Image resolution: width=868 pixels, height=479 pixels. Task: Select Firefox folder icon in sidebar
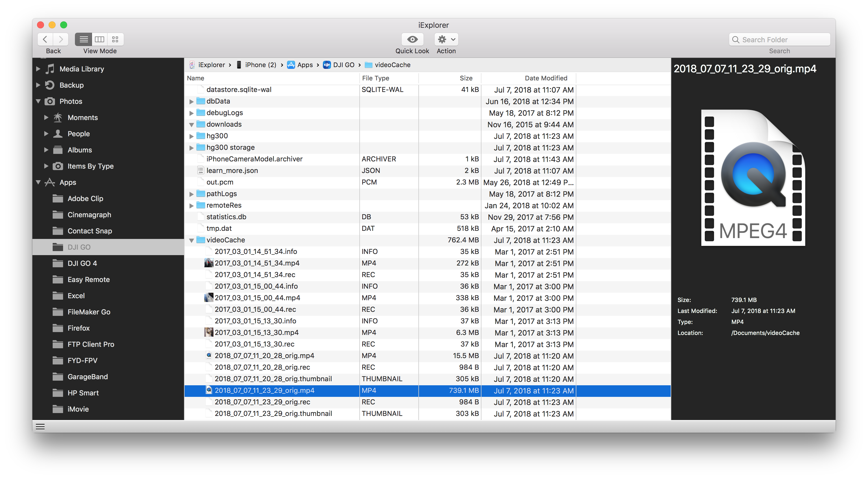(x=58, y=328)
